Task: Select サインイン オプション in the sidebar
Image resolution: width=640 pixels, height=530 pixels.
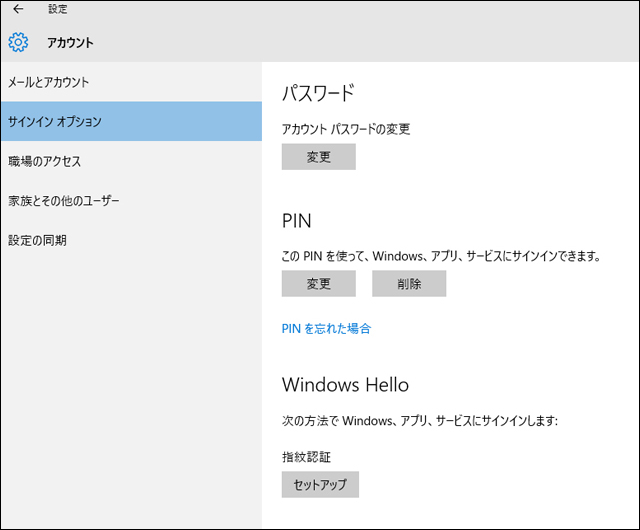Action: click(x=54, y=121)
